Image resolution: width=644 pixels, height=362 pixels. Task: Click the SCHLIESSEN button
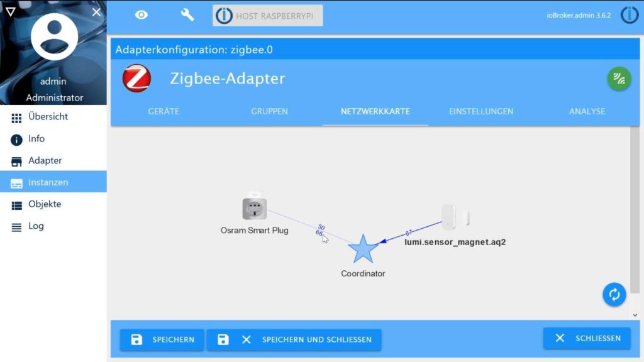(587, 338)
